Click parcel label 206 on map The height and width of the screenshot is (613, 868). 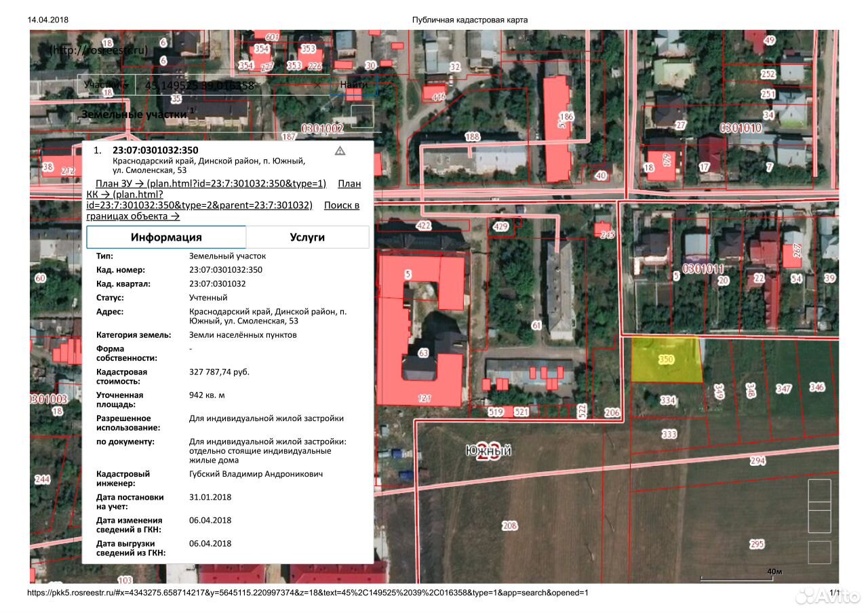(x=612, y=412)
